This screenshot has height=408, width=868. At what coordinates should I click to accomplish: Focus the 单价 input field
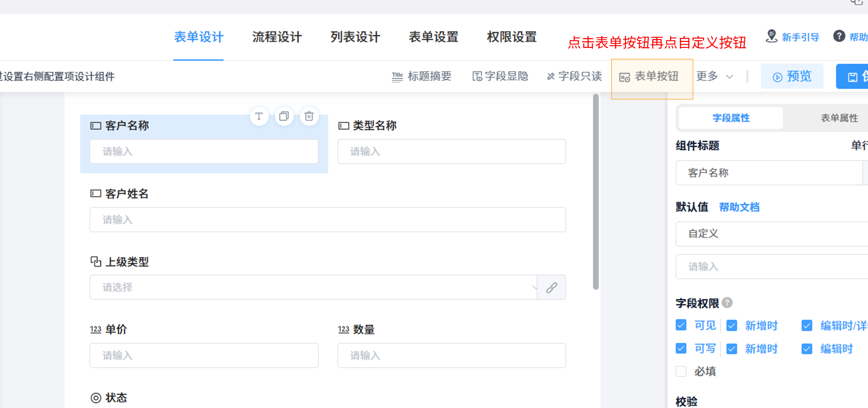204,355
